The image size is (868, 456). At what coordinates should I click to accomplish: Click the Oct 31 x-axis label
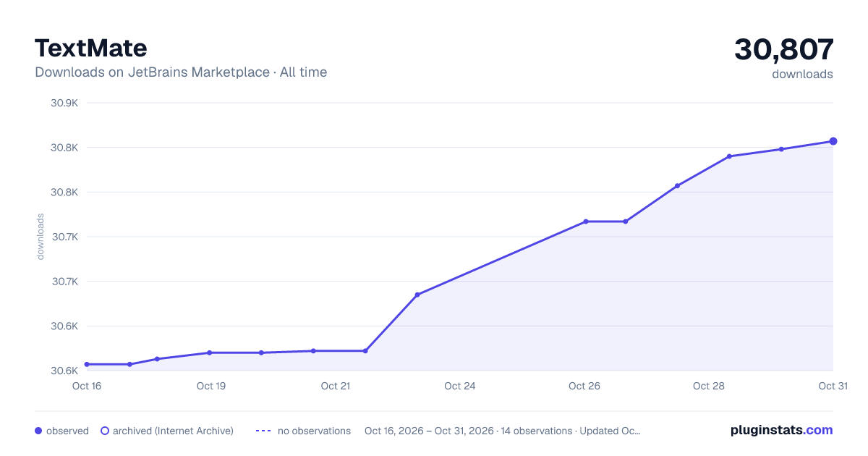(833, 386)
